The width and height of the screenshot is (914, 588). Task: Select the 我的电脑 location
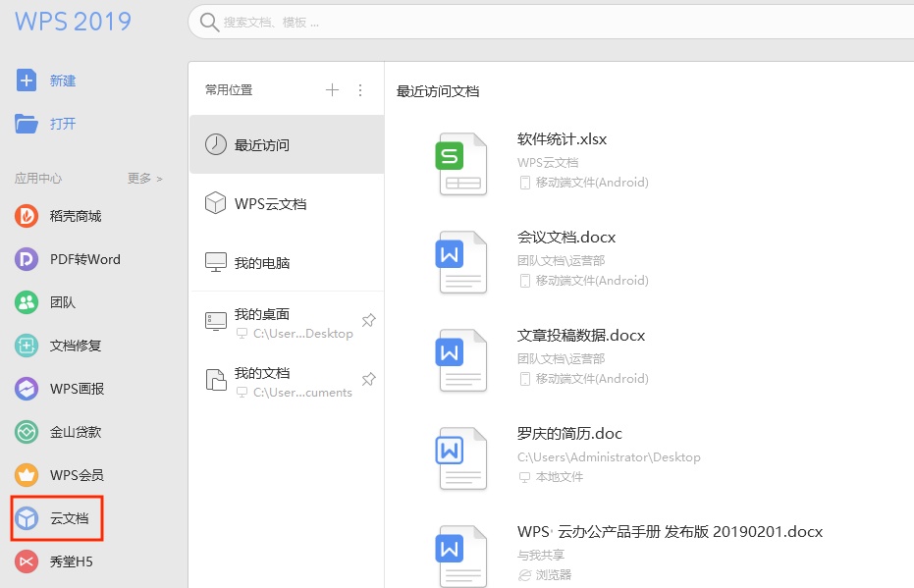point(287,262)
